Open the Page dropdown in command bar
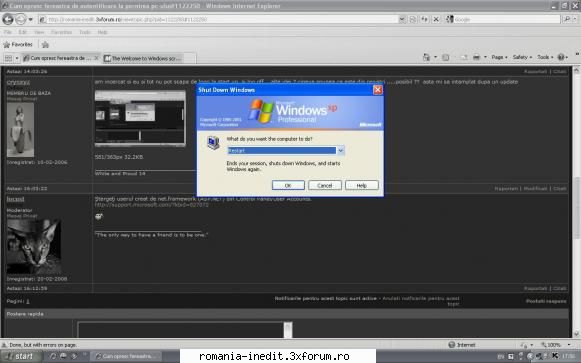This screenshot has height=363, width=581. 499,57
